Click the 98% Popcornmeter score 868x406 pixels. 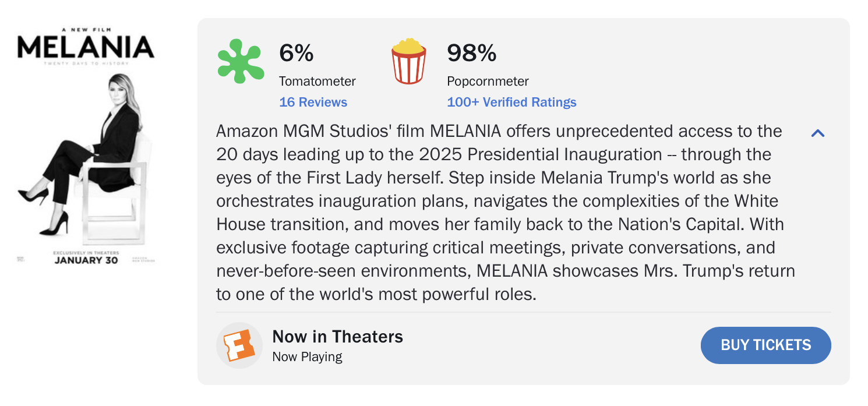pyautogui.click(x=471, y=54)
